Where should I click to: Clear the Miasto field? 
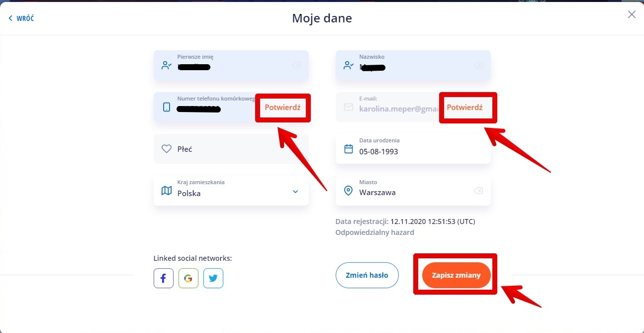click(x=478, y=191)
